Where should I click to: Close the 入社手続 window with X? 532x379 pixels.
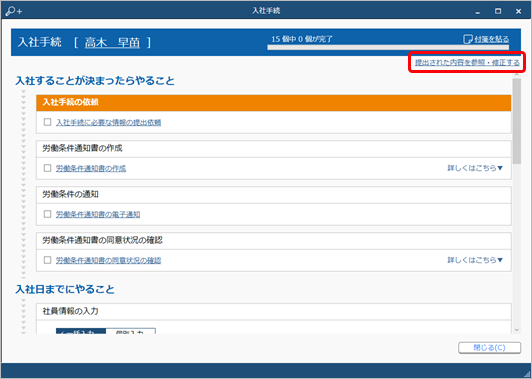click(x=518, y=11)
